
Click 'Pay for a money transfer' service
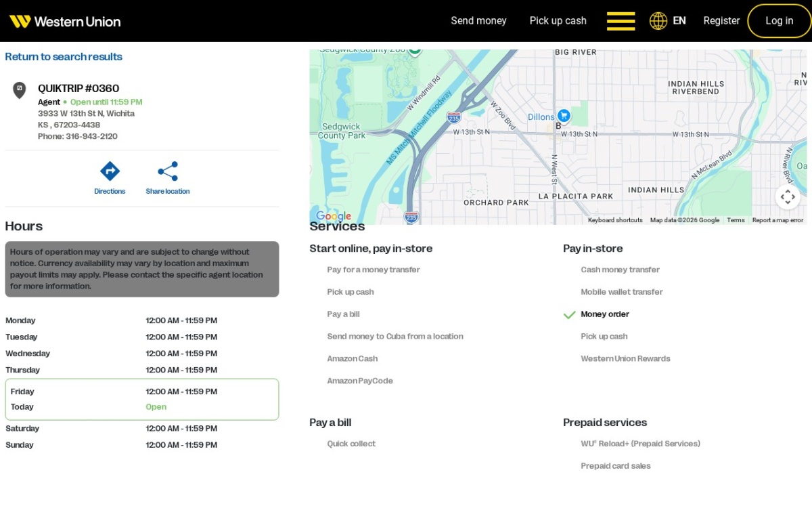click(374, 270)
